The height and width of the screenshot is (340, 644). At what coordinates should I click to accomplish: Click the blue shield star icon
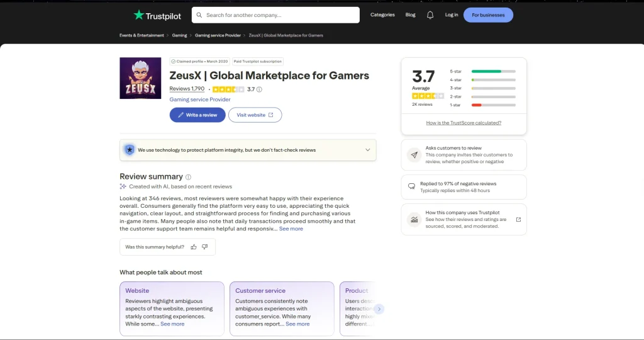tap(130, 150)
